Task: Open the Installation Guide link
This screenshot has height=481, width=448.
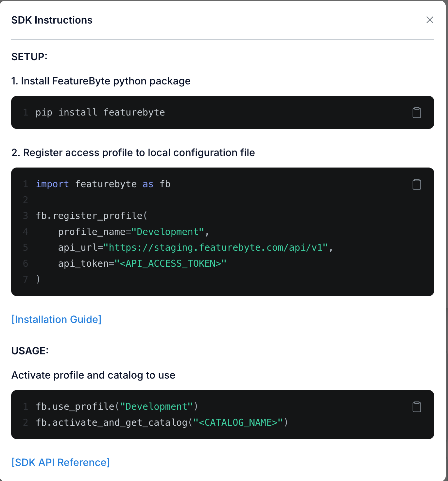Action: click(x=56, y=319)
